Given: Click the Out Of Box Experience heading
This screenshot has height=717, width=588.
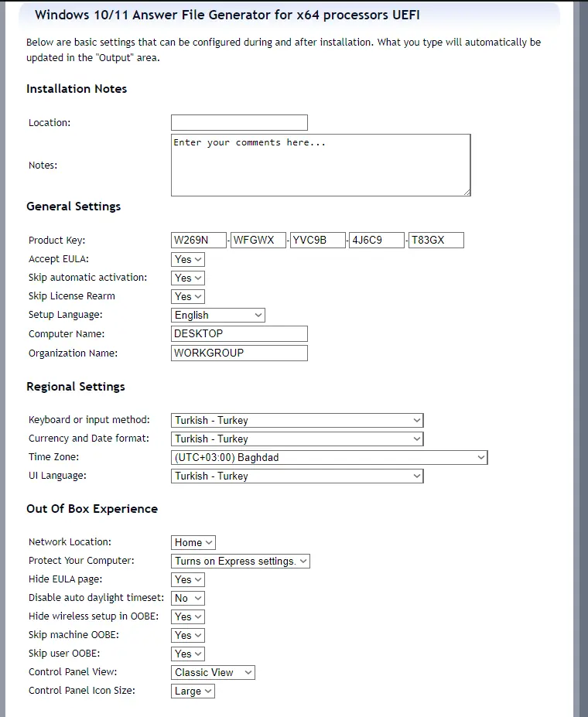Looking at the screenshot, I should click(x=92, y=508).
